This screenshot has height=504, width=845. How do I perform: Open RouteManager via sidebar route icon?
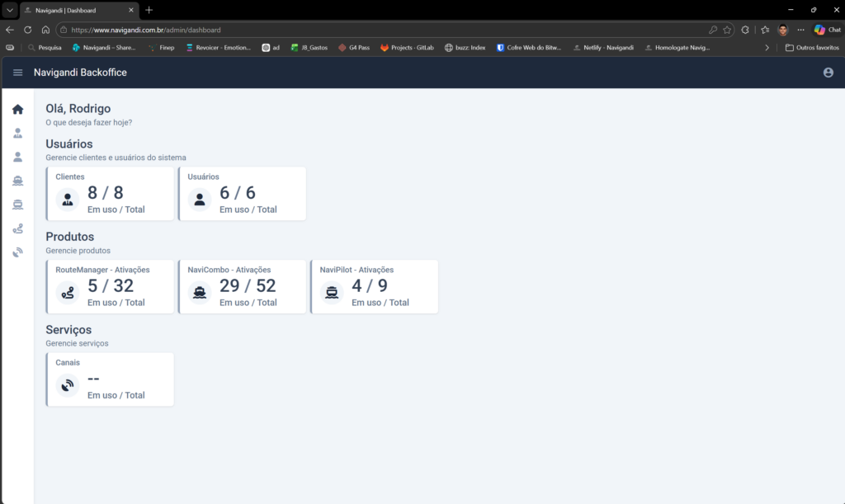18,228
